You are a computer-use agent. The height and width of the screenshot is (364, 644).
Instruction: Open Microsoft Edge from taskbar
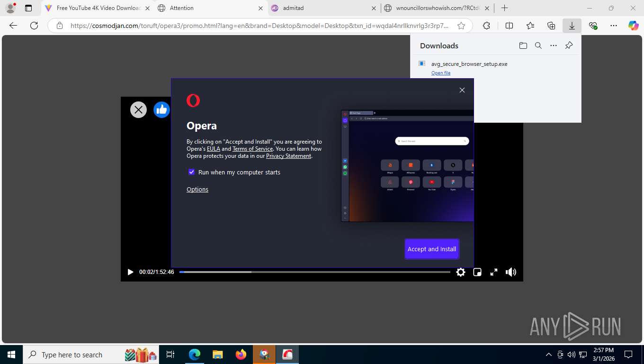tap(194, 355)
